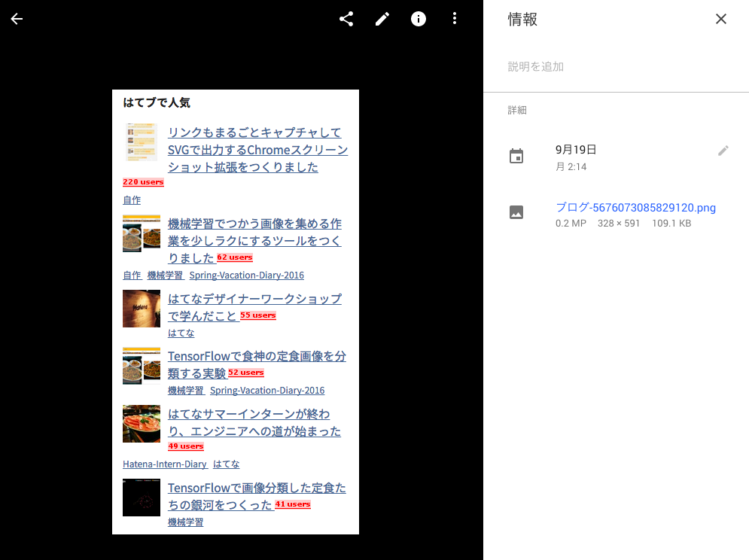Image resolution: width=749 pixels, height=560 pixels.
Task: Open the edit pencil tool in the top bar
Action: point(382,19)
